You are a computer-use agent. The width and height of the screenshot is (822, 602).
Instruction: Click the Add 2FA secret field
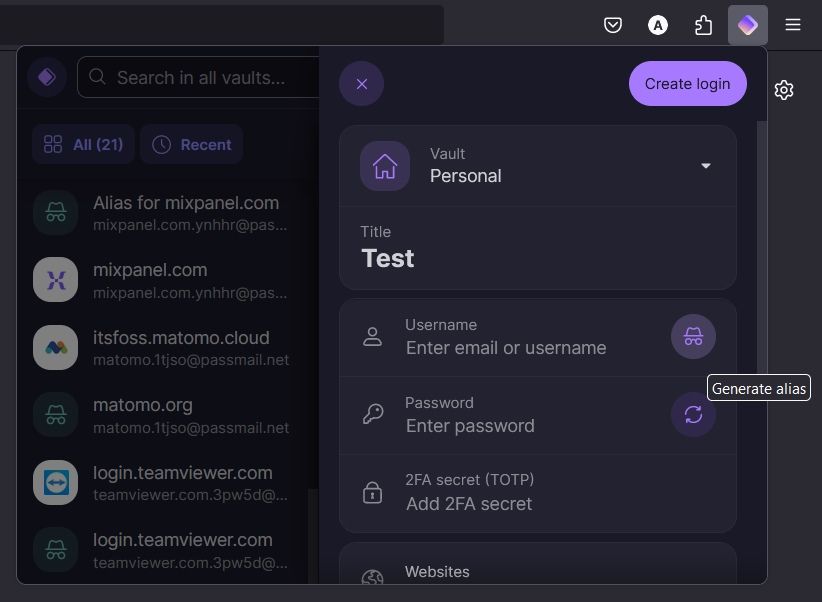469,503
